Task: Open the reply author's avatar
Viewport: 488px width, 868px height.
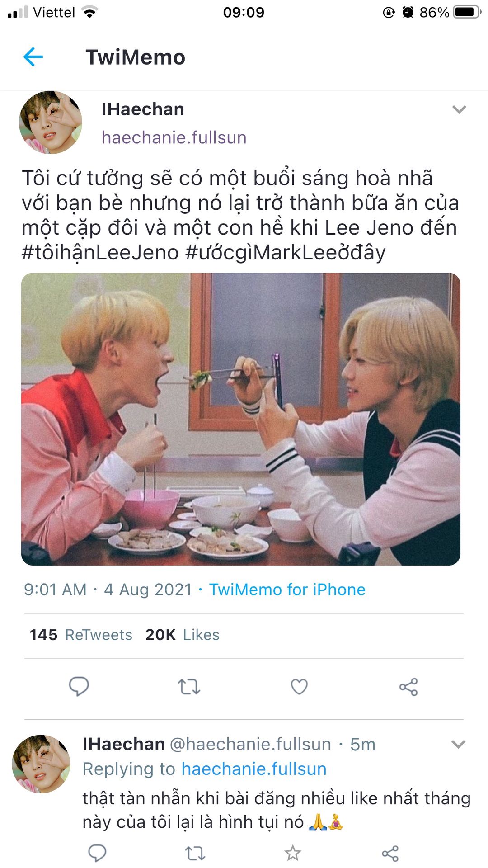Action: (x=41, y=764)
